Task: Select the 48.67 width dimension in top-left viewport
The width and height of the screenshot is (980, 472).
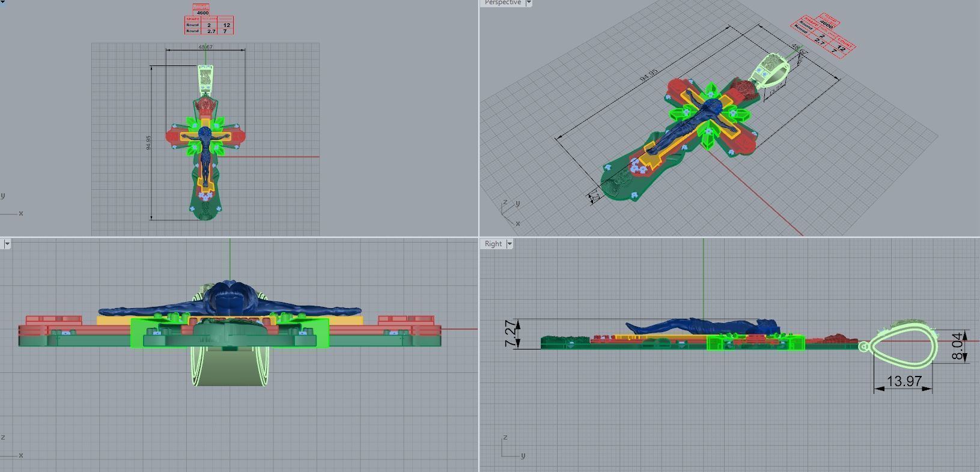Action: pyautogui.click(x=205, y=47)
